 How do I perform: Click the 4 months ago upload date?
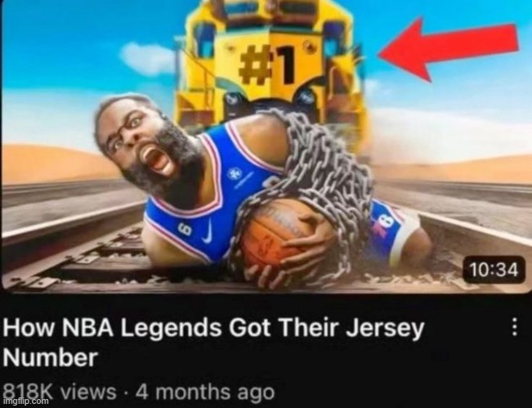coord(204,392)
